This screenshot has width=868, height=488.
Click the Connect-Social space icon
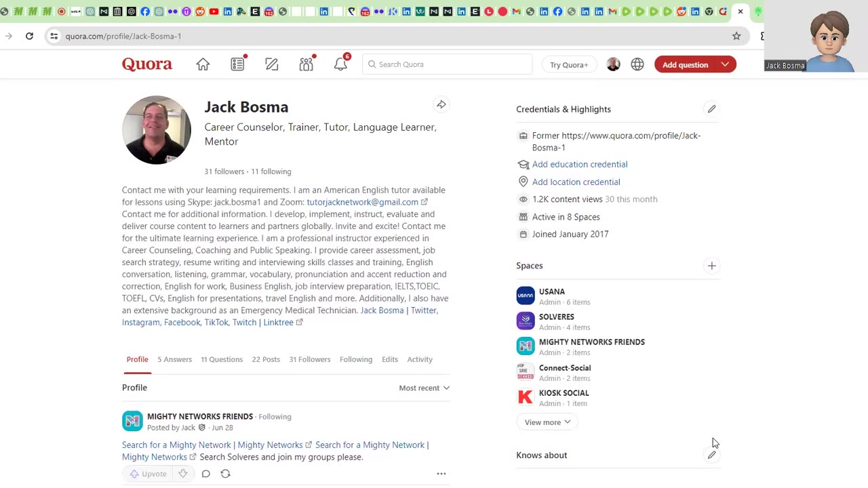point(526,371)
